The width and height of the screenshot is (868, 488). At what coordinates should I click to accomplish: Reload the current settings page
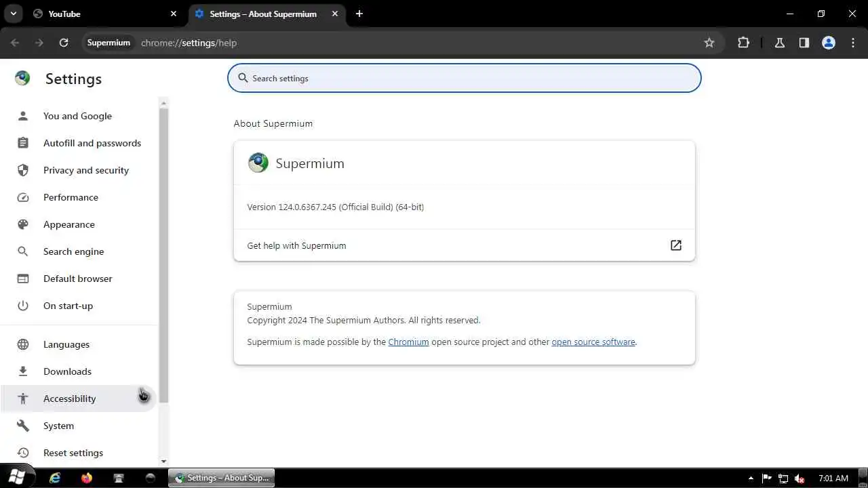64,43
